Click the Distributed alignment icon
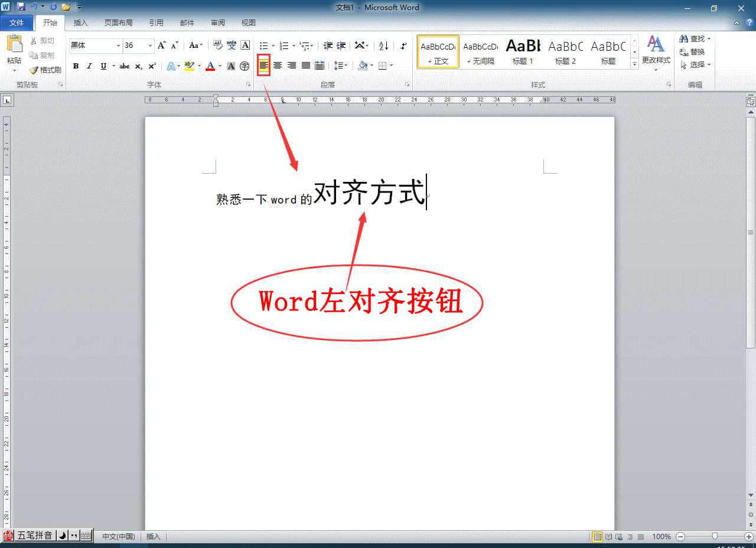This screenshot has height=548, width=756. (x=320, y=66)
